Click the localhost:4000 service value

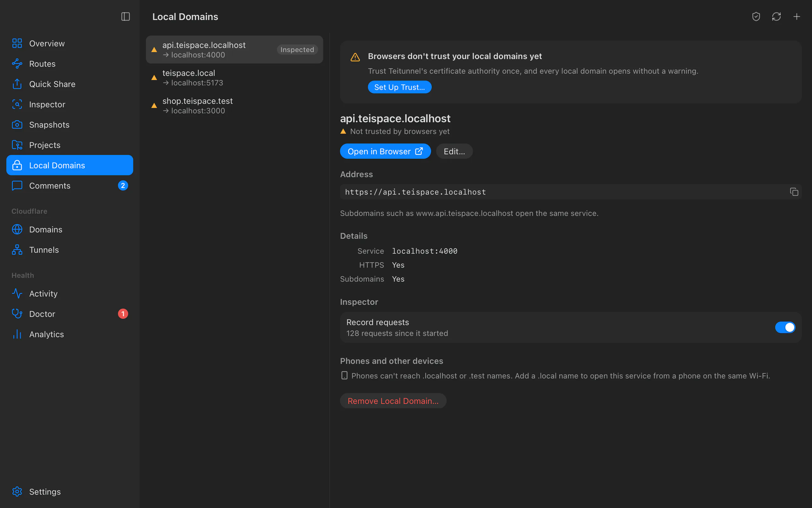coord(424,251)
